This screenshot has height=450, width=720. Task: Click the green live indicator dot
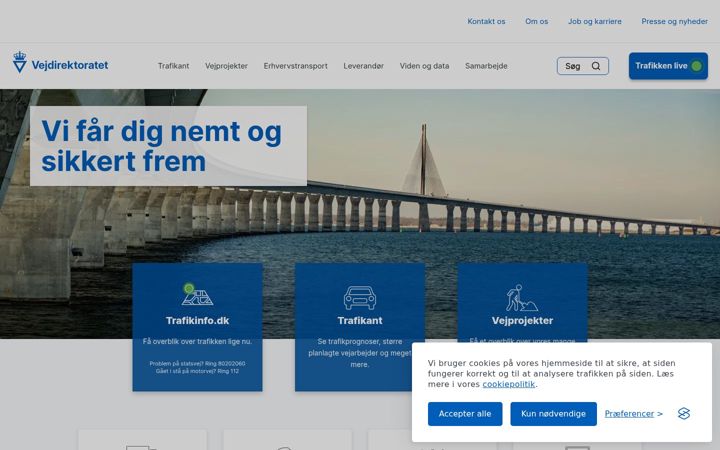696,66
